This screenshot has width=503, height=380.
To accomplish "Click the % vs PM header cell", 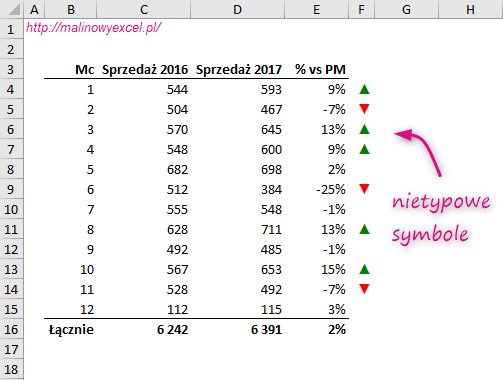I will pos(317,69).
